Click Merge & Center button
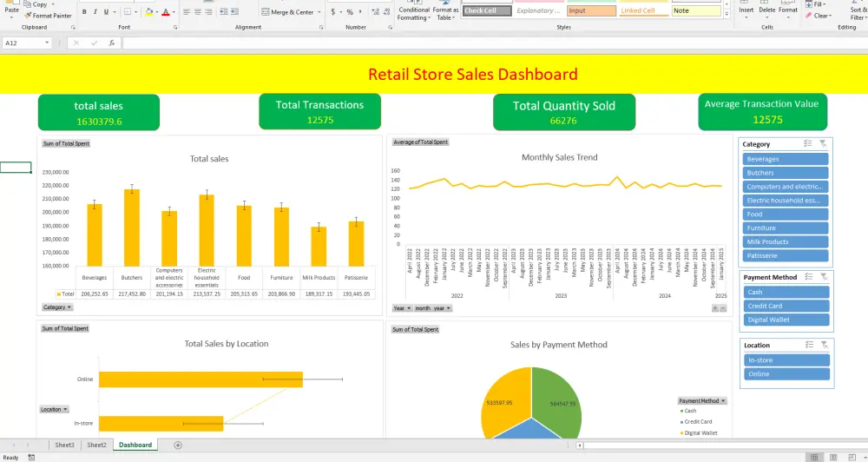Viewport: 868px width, 462px height. (x=287, y=12)
